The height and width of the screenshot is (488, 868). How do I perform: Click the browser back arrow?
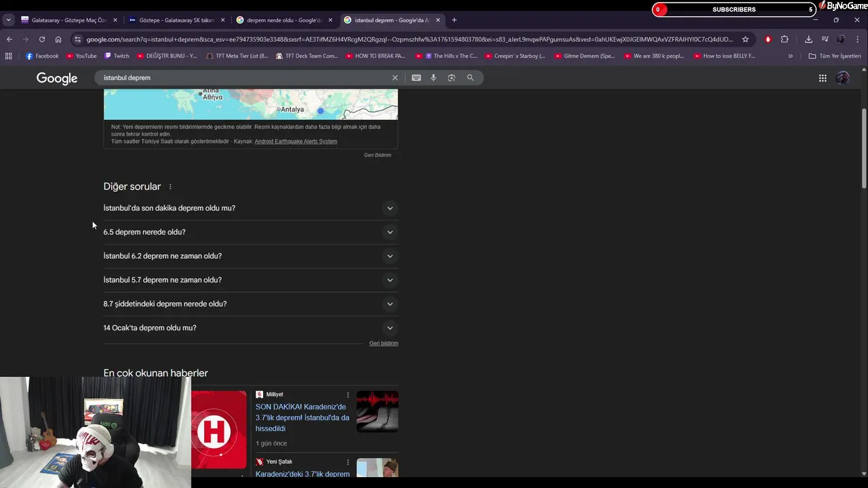point(9,39)
